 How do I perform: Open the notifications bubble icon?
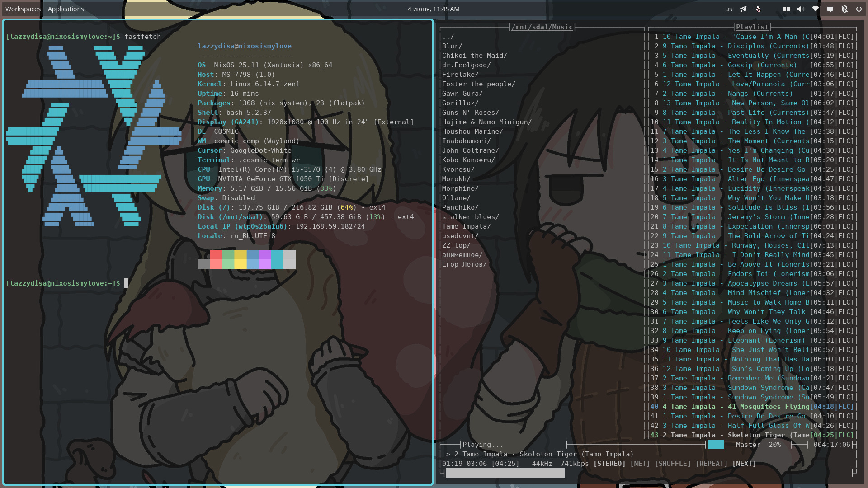pyautogui.click(x=830, y=9)
